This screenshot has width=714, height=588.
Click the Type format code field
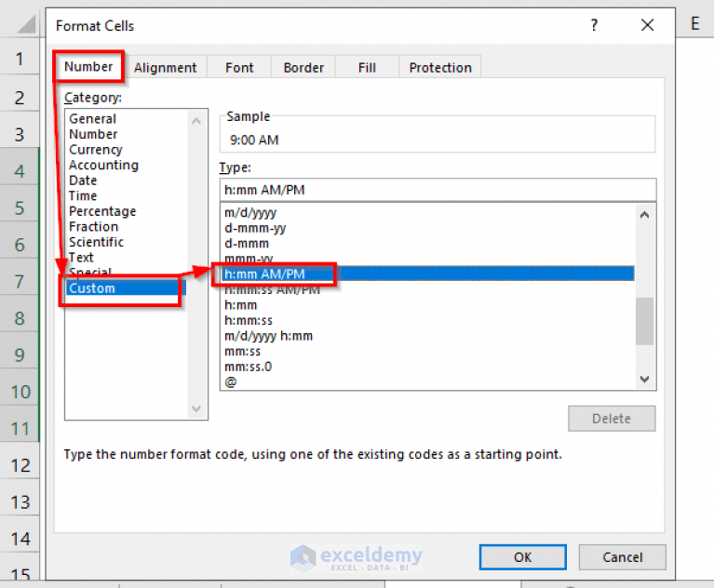(438, 190)
